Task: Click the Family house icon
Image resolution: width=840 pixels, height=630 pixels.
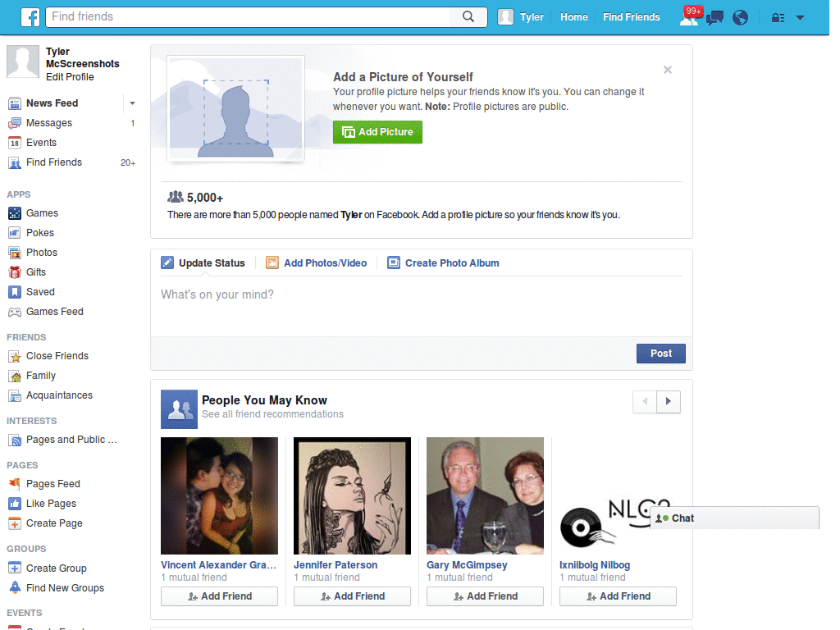Action: point(15,376)
